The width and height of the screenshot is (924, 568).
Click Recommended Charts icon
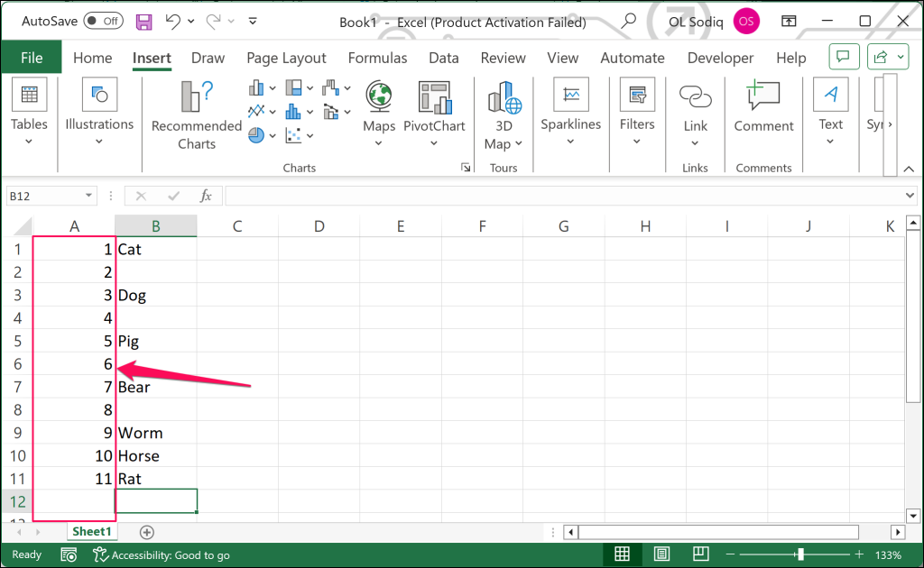point(197,96)
